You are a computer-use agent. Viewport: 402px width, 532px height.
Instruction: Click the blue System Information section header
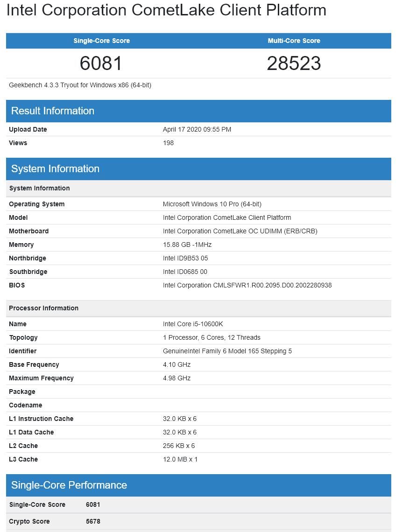pyautogui.click(x=198, y=169)
